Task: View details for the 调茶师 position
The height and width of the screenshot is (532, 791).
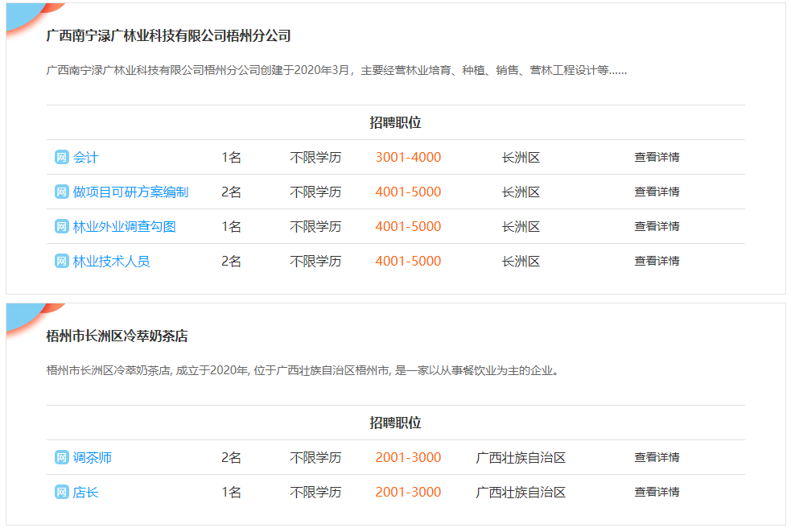Action: (657, 458)
